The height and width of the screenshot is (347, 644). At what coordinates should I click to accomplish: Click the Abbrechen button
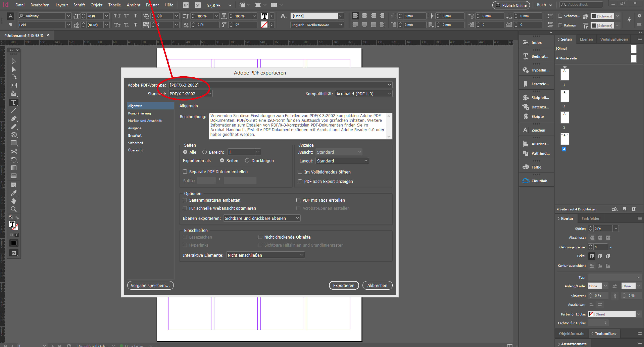pos(377,285)
